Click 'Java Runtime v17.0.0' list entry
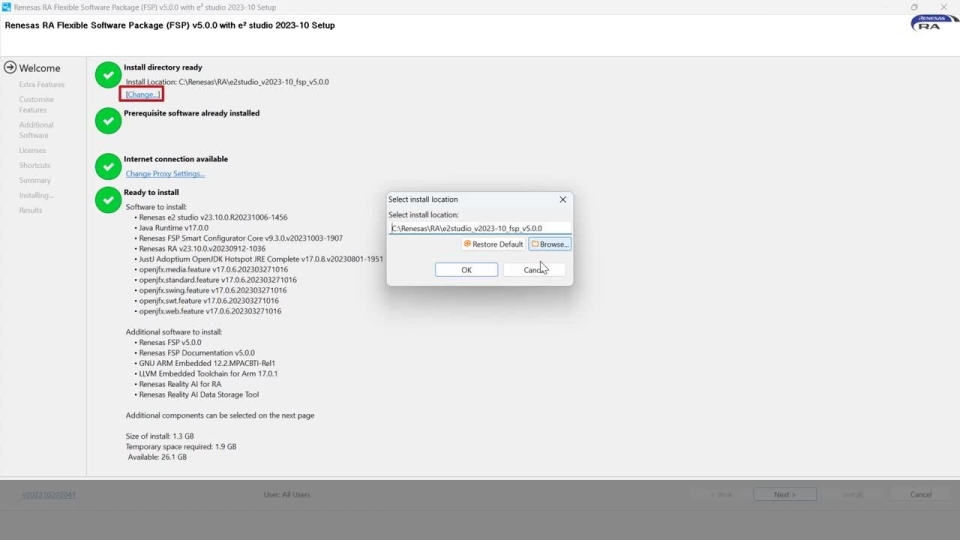This screenshot has width=960, height=540. (x=173, y=228)
